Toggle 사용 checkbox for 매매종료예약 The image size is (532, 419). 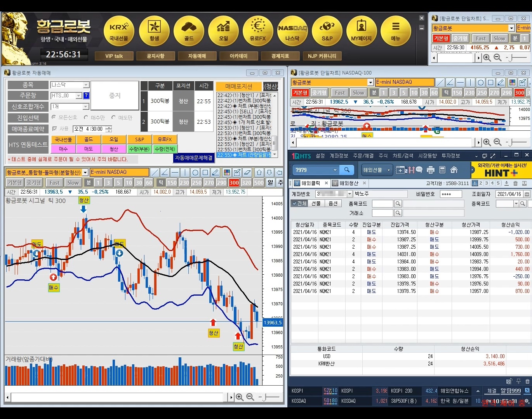coord(54,128)
